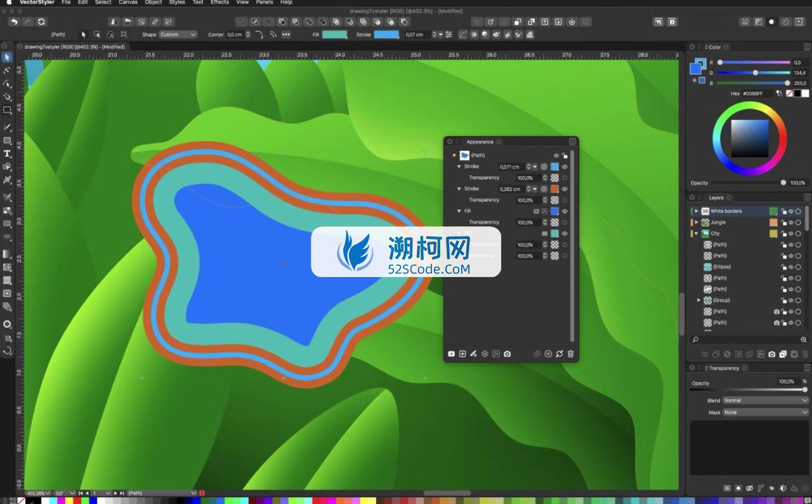
Task: Expand the Jungle layer
Action: click(x=697, y=223)
